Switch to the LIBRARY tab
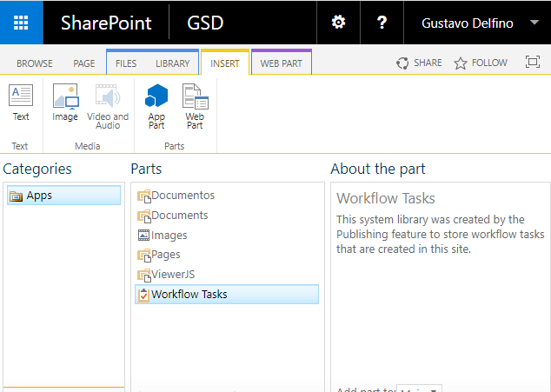Screen dimensions: 551x392 tap(172, 63)
